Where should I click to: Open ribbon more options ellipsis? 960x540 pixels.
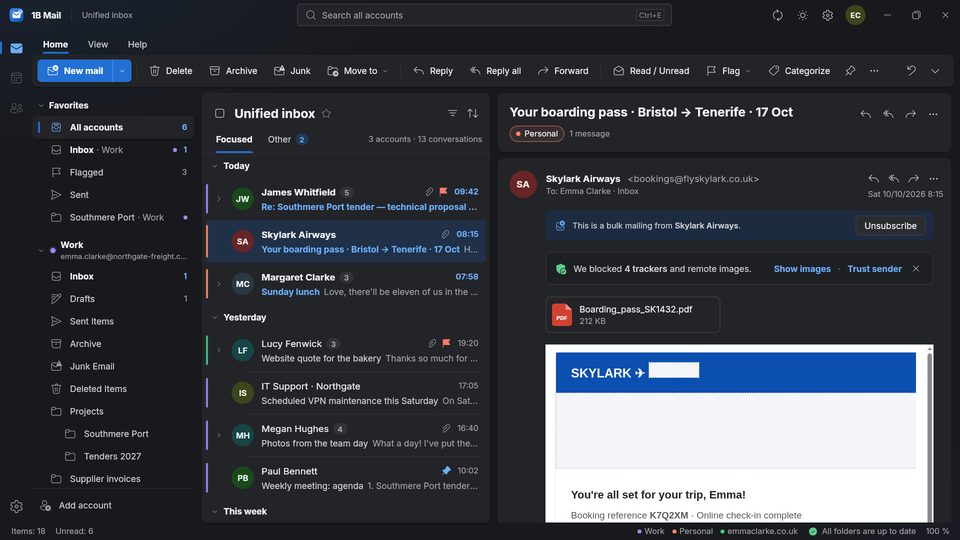coord(874,71)
